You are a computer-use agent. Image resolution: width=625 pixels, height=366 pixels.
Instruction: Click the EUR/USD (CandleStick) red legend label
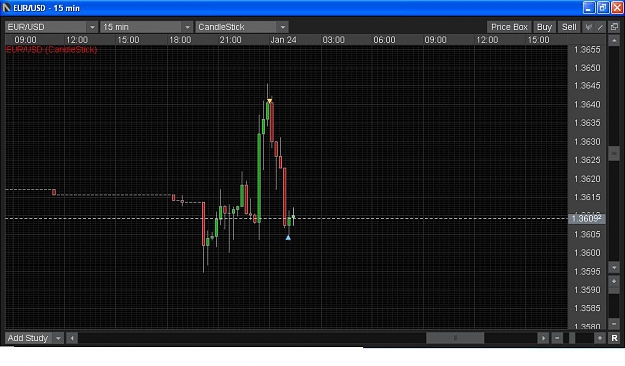point(51,49)
